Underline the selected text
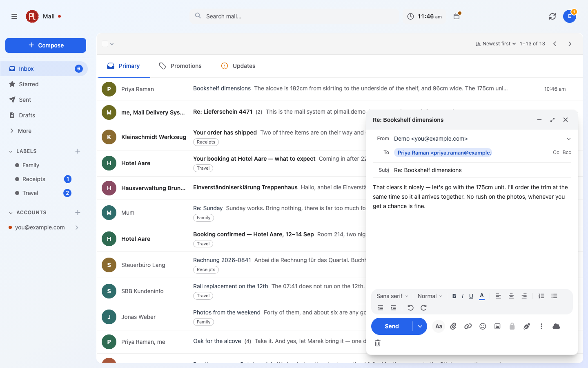588x368 pixels. point(471,296)
